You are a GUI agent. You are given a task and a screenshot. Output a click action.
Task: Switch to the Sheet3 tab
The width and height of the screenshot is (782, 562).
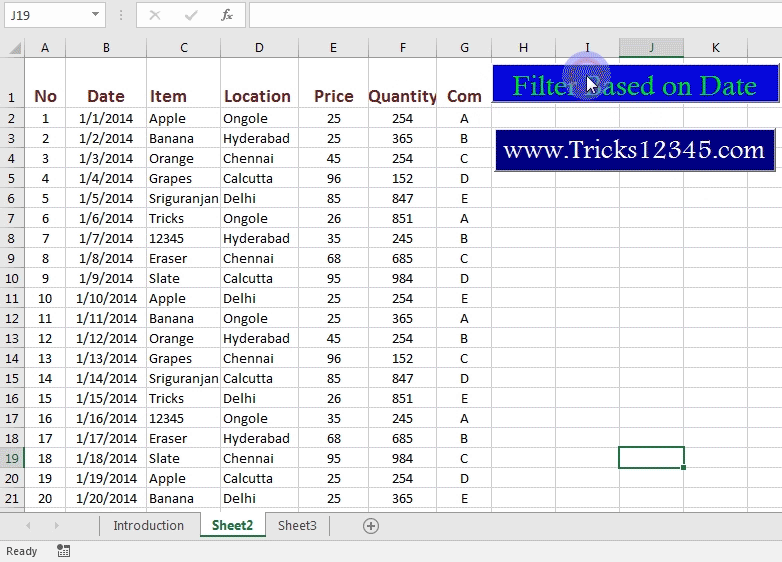[297, 526]
